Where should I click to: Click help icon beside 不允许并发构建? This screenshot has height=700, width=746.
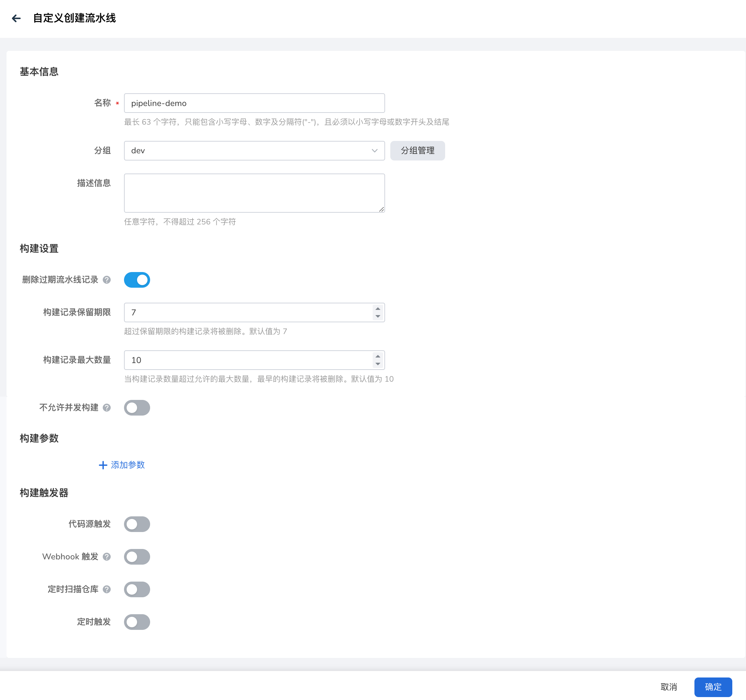pyautogui.click(x=107, y=408)
